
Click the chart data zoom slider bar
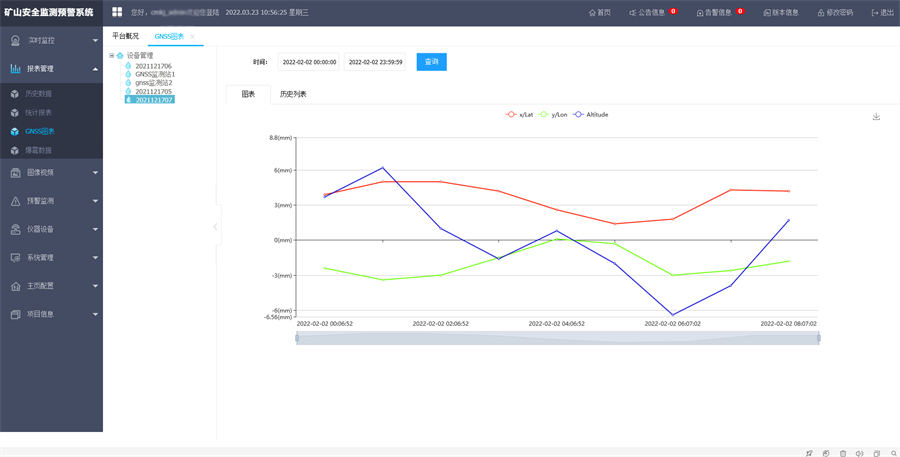point(557,338)
